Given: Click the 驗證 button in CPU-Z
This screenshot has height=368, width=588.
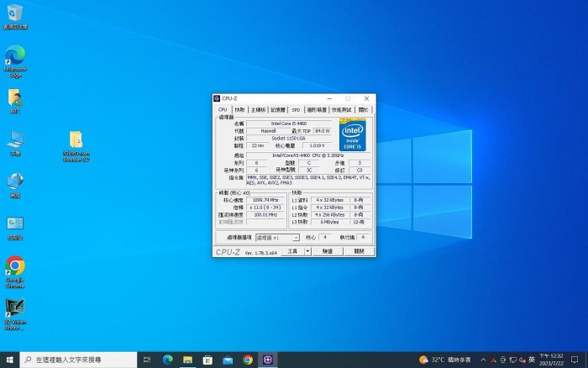Looking at the screenshot, I should [x=328, y=251].
